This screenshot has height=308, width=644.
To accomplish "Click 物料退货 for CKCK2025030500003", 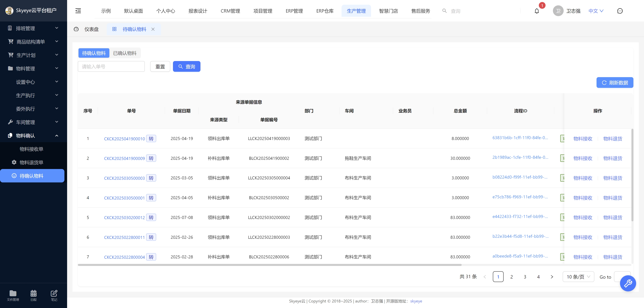I will pyautogui.click(x=612, y=178).
